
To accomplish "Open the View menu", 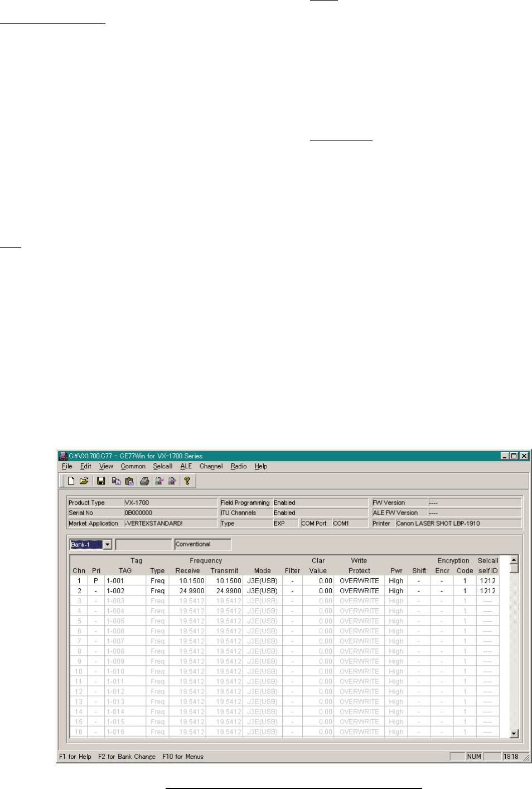I will (x=106, y=466).
